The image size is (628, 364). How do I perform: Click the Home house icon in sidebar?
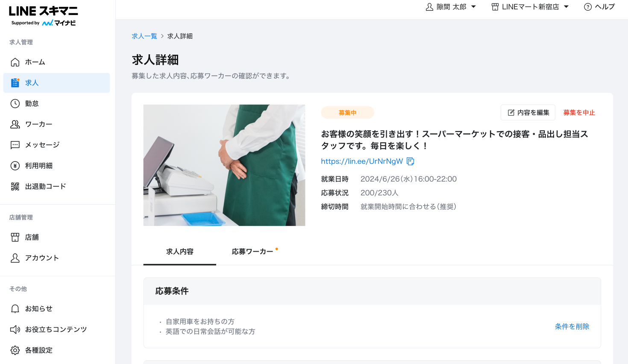coord(15,62)
